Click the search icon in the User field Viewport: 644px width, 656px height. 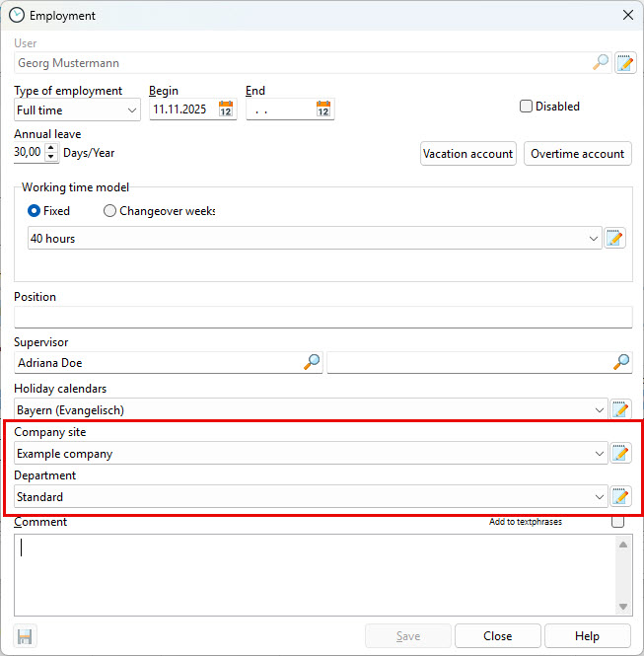601,63
